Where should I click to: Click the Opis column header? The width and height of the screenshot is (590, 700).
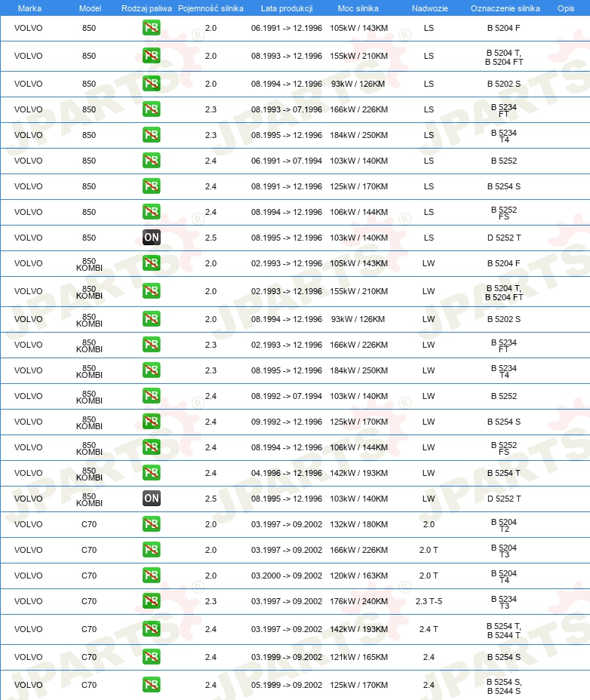(x=566, y=8)
